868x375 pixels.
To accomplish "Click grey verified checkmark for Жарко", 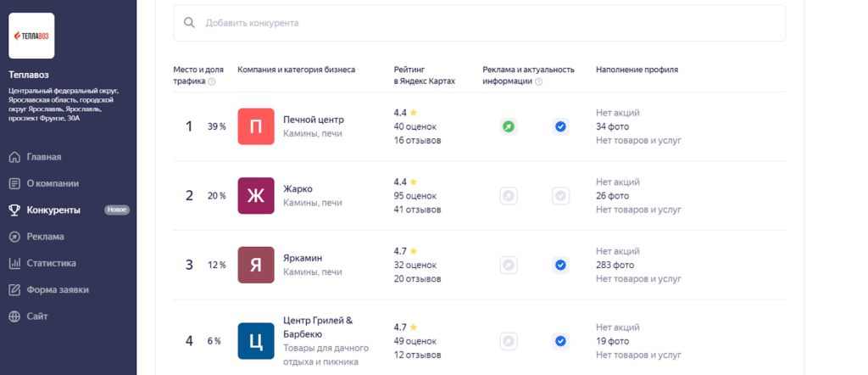I will click(x=561, y=196).
